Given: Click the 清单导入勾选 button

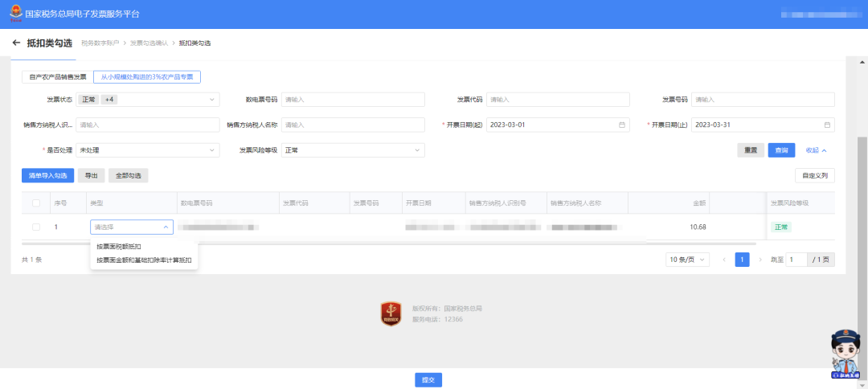Looking at the screenshot, I should [x=47, y=175].
